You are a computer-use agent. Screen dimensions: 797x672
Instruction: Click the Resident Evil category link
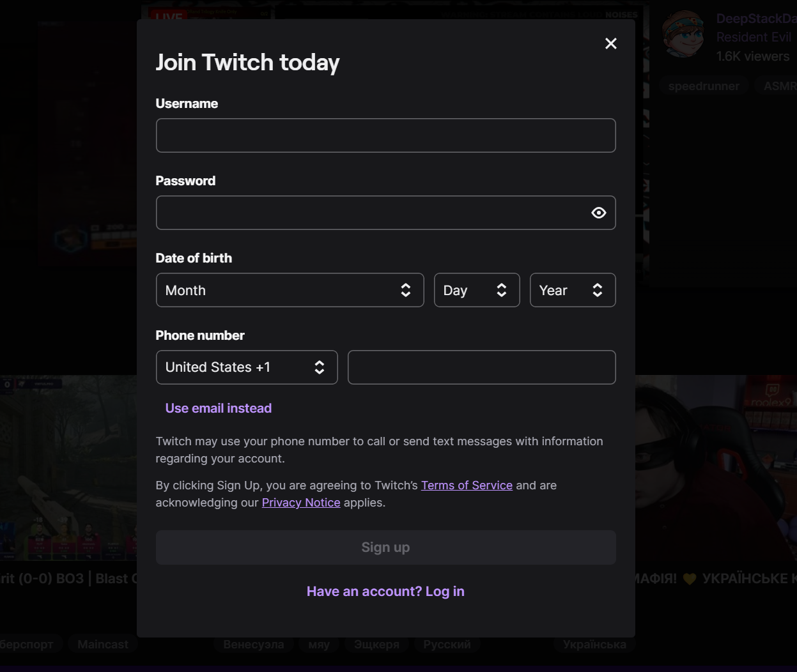[754, 37]
